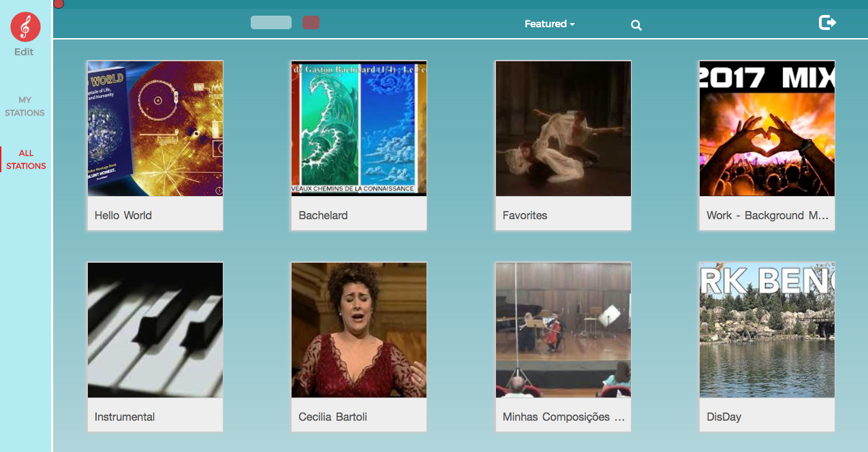This screenshot has width=868, height=452.
Task: Open the Minhas Composições station
Action: [x=563, y=329]
